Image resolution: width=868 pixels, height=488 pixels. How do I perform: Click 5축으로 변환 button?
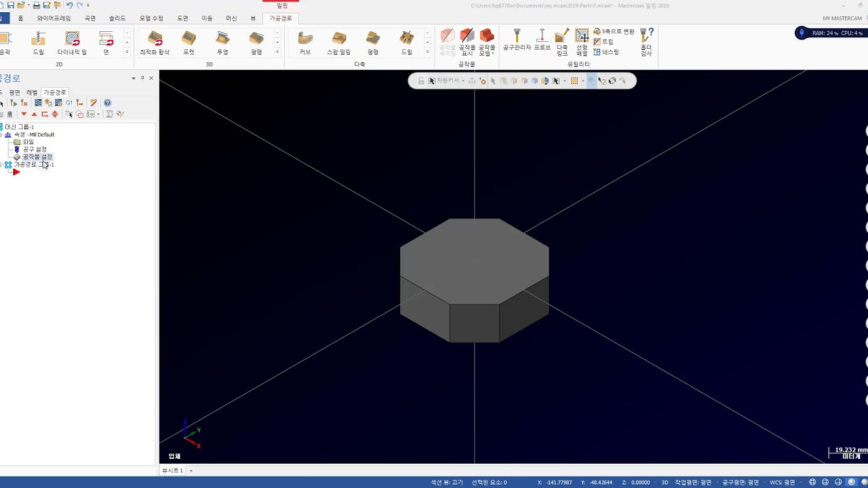click(614, 32)
